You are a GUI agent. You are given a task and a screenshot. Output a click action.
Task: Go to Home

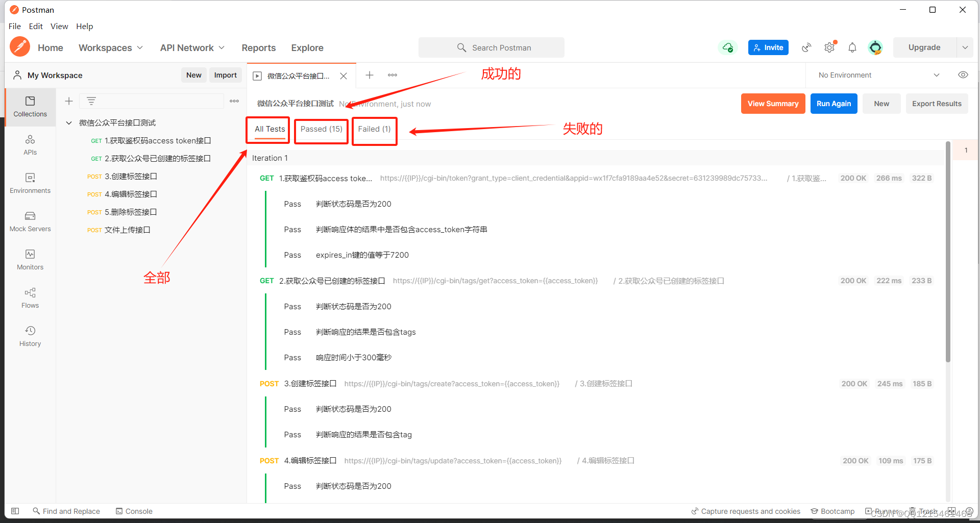[51, 47]
